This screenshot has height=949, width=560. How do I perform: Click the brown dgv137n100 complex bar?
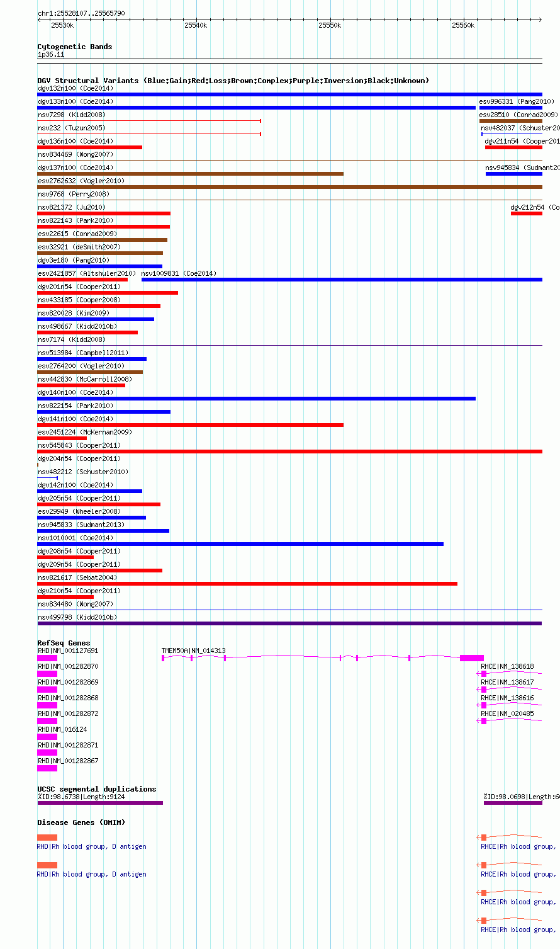(x=190, y=174)
